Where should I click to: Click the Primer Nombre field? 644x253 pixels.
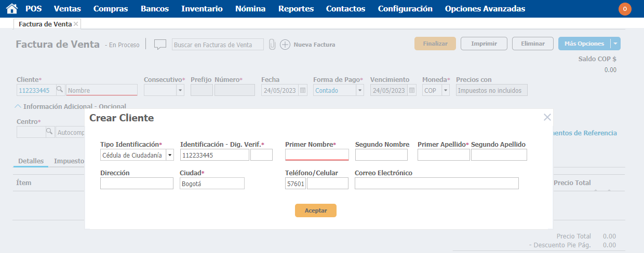[x=317, y=155]
